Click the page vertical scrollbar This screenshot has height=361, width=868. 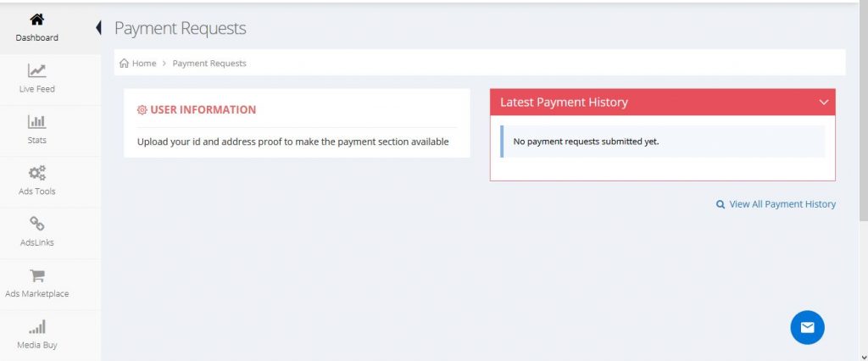coord(863,111)
